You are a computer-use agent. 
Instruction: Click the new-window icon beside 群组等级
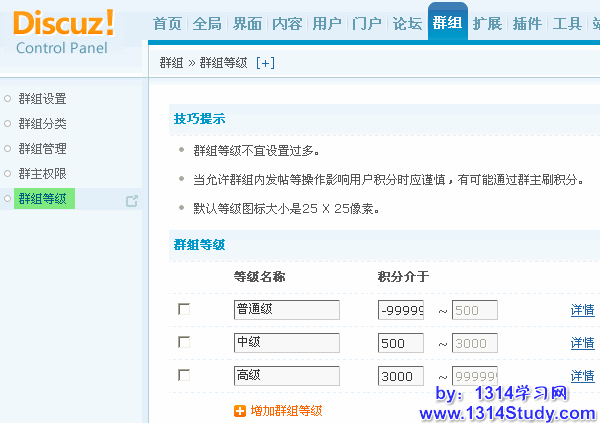[131, 200]
